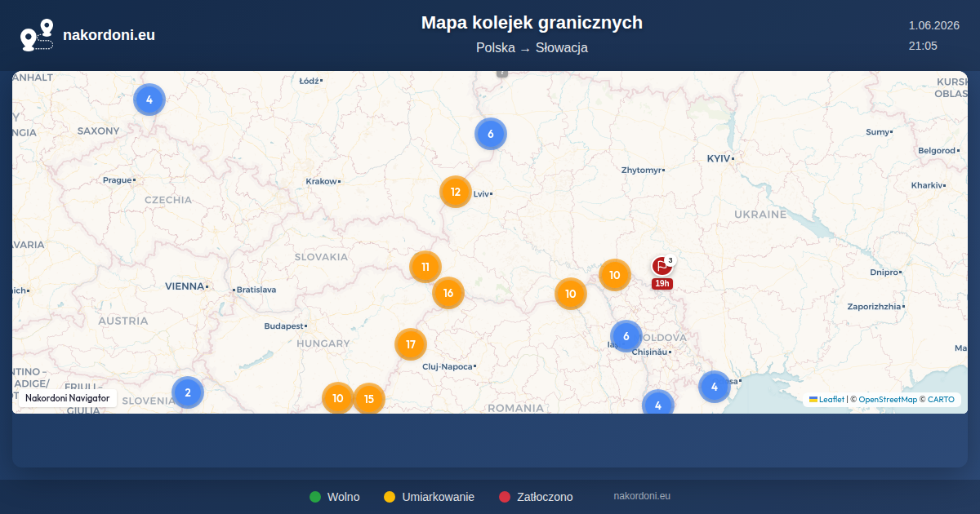The width and height of the screenshot is (980, 514).
Task: Open the blue 4 cluster beside Odesa
Action: (x=715, y=387)
